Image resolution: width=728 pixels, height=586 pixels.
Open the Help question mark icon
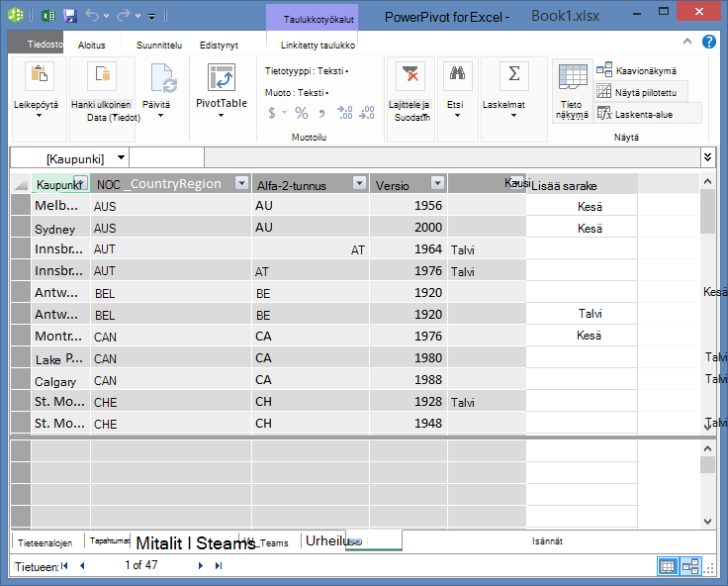coord(709,42)
